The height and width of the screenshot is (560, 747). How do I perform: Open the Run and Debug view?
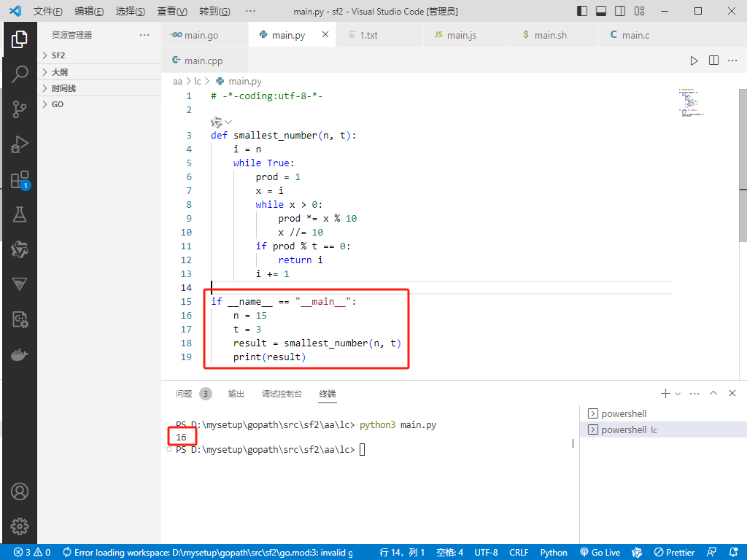20,144
